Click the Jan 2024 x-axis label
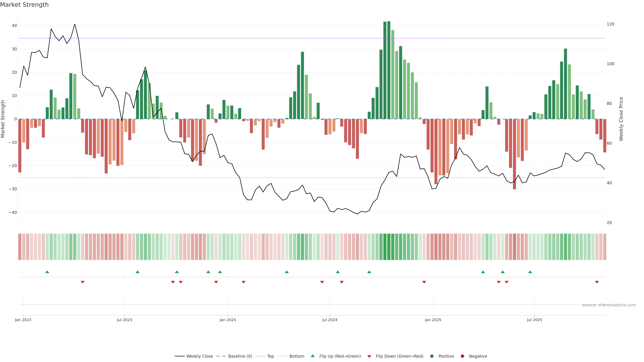Viewport: 644px width, 362px height. [x=228, y=320]
